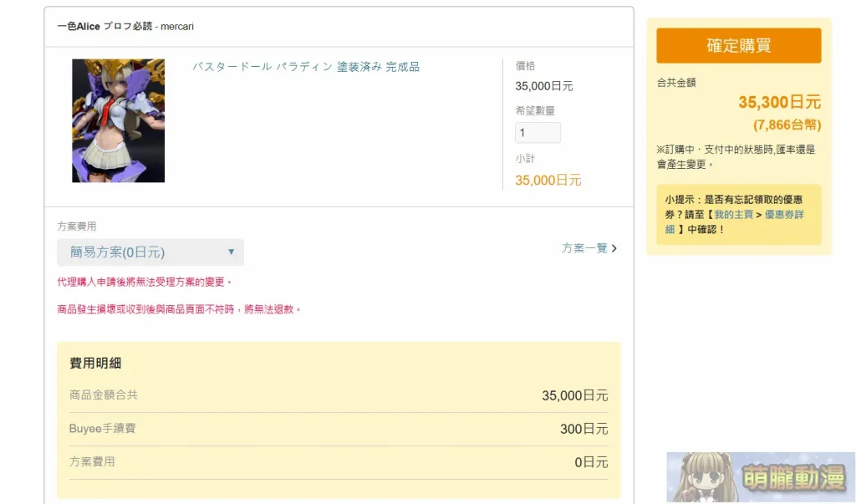Click the 300日元 handling fee value

584,429
